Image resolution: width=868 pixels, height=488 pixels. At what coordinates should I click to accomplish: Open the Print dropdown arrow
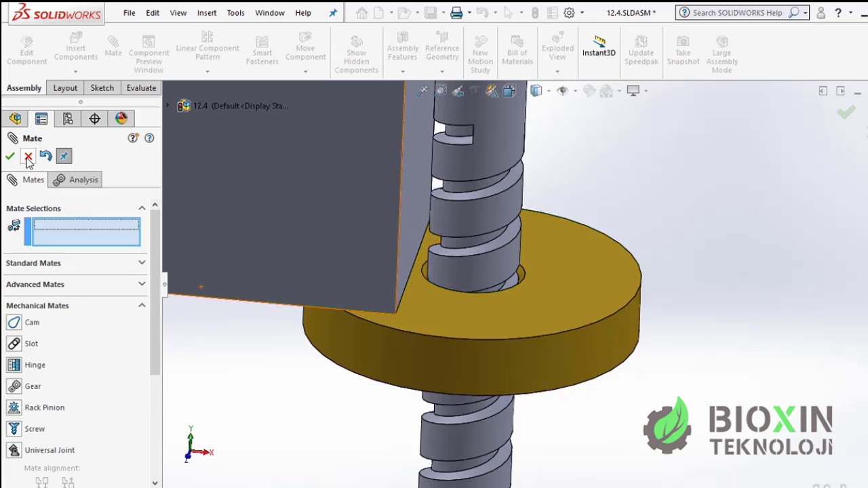click(469, 13)
